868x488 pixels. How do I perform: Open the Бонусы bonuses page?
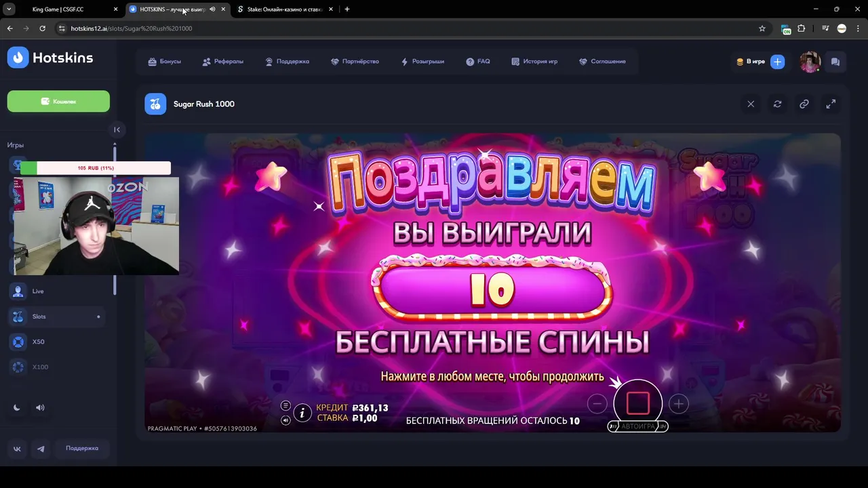[x=164, y=62]
